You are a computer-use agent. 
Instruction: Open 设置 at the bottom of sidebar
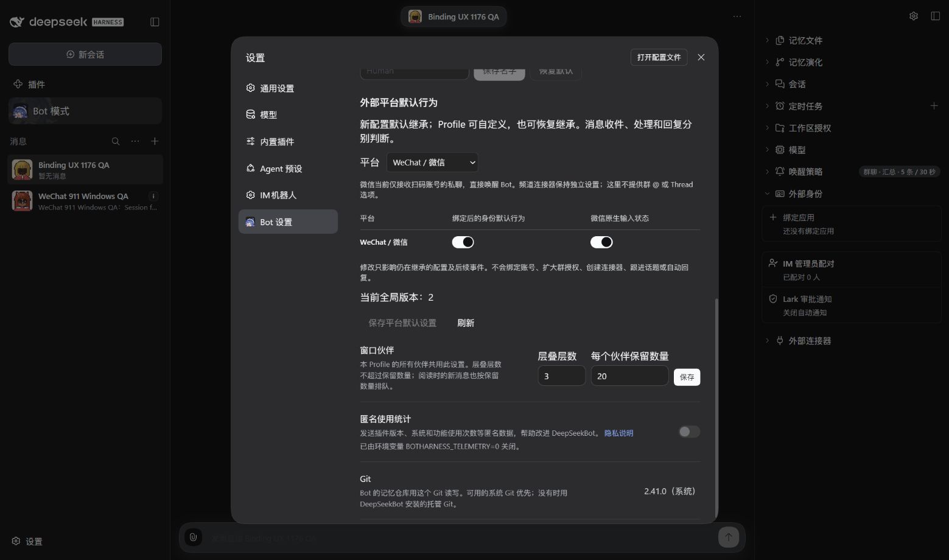tap(27, 541)
